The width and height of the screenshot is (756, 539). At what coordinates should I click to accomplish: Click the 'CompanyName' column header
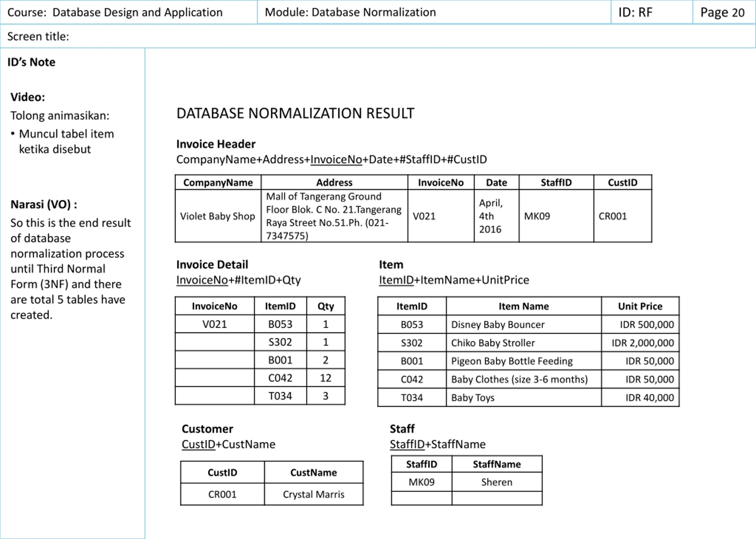tap(218, 182)
